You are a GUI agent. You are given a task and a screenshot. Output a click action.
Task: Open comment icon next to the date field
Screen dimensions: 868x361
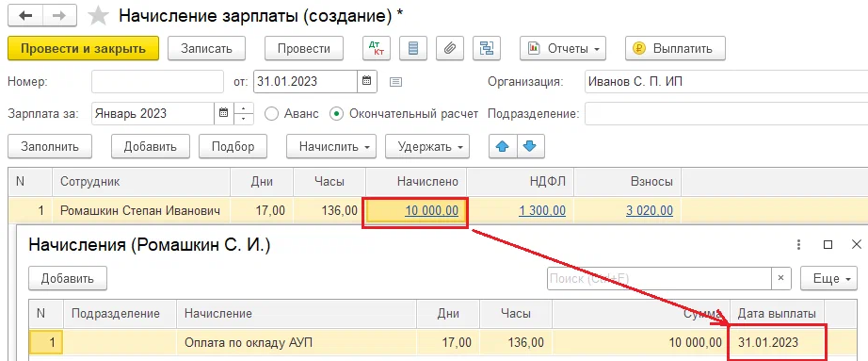[395, 82]
